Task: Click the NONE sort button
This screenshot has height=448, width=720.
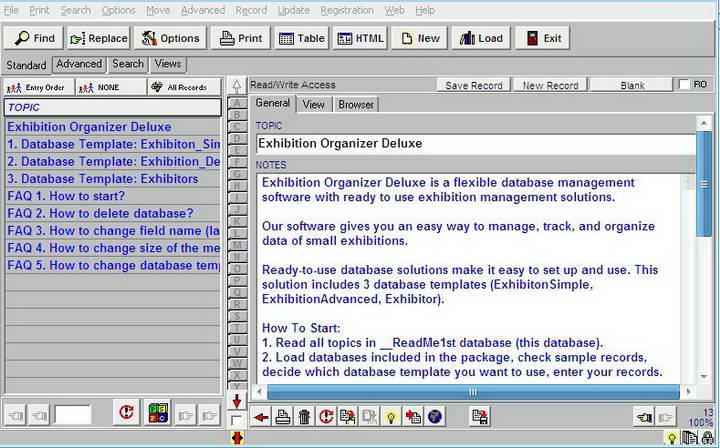Action: pyautogui.click(x=111, y=87)
